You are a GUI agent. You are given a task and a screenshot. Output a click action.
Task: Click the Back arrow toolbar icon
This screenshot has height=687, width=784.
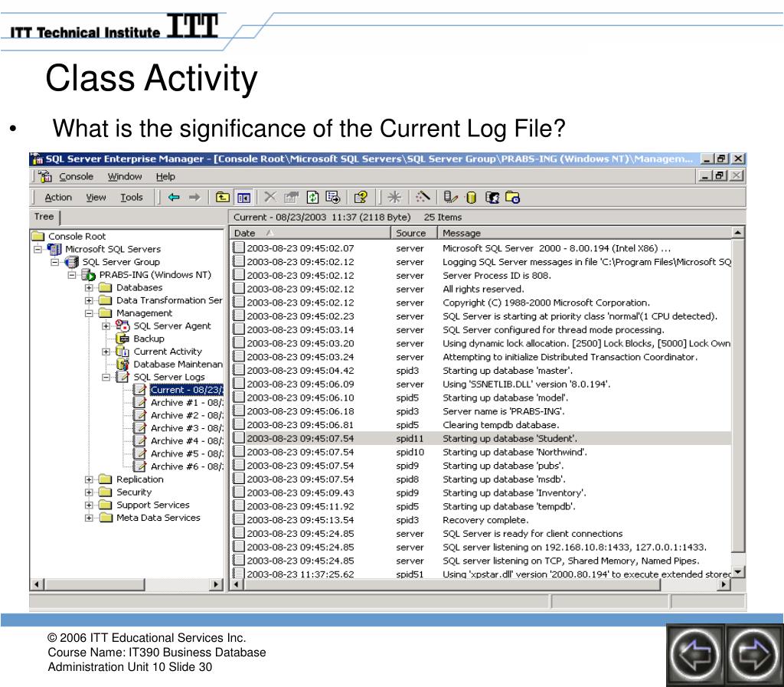click(174, 198)
